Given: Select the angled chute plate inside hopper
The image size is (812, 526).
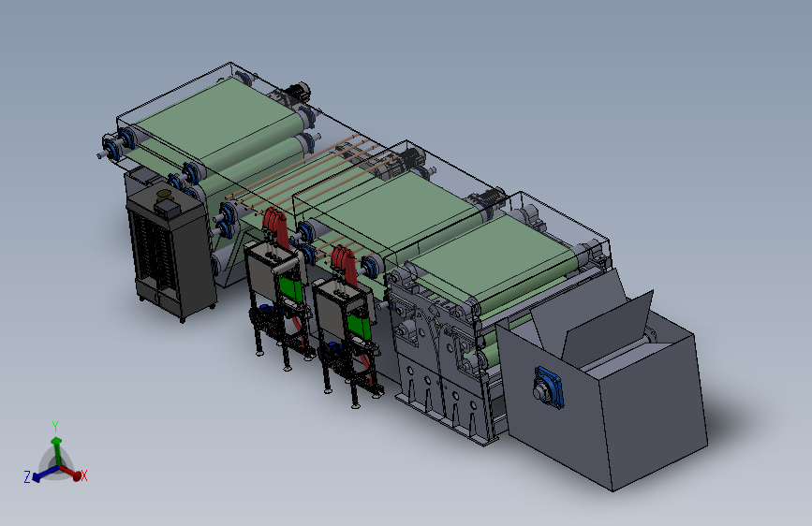Looking at the screenshot, I should tap(609, 326).
